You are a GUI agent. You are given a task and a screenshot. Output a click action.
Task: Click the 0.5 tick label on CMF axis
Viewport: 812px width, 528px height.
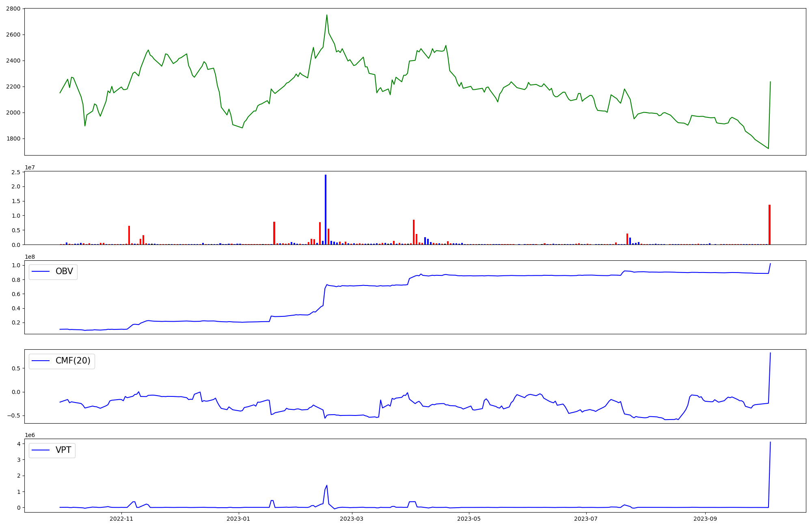click(16, 368)
